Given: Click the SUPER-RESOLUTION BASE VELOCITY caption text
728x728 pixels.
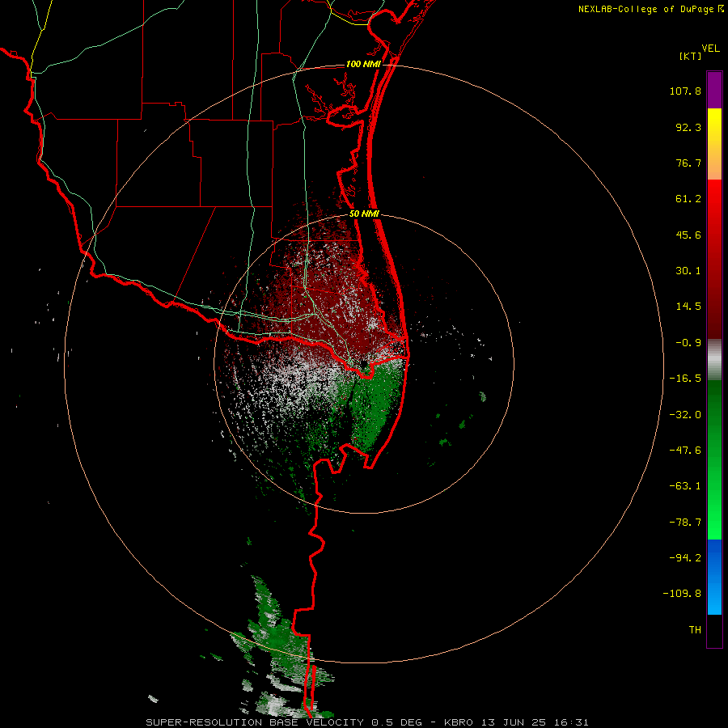Looking at the screenshot, I should [255, 722].
